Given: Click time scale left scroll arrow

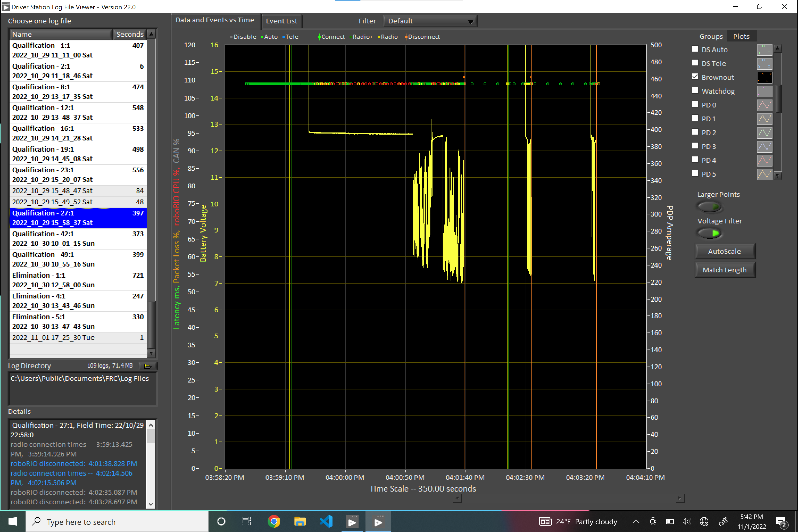Looking at the screenshot, I should 457,498.
